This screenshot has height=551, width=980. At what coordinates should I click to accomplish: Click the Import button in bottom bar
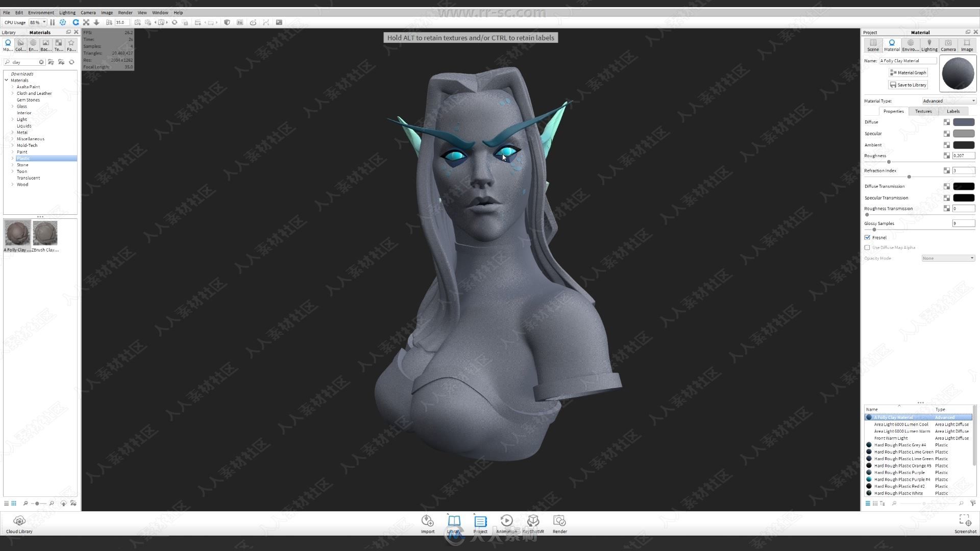[x=428, y=523]
